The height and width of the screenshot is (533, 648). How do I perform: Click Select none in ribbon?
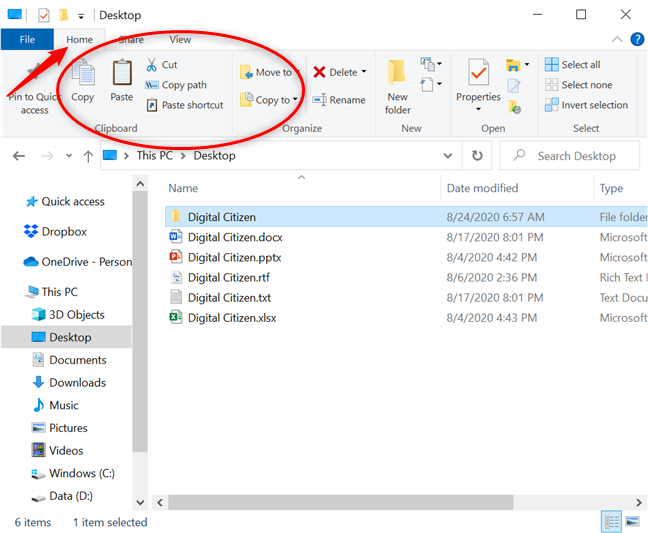tap(579, 85)
